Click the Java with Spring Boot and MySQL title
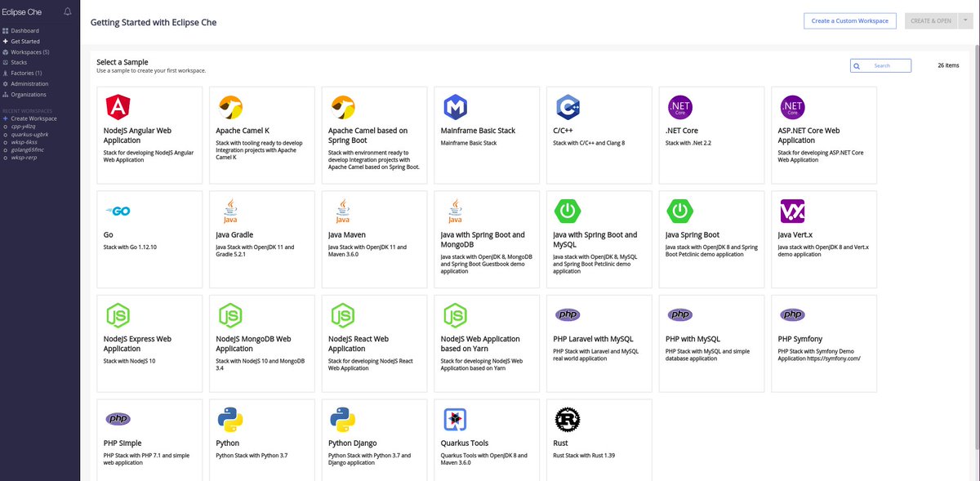 [x=595, y=238]
